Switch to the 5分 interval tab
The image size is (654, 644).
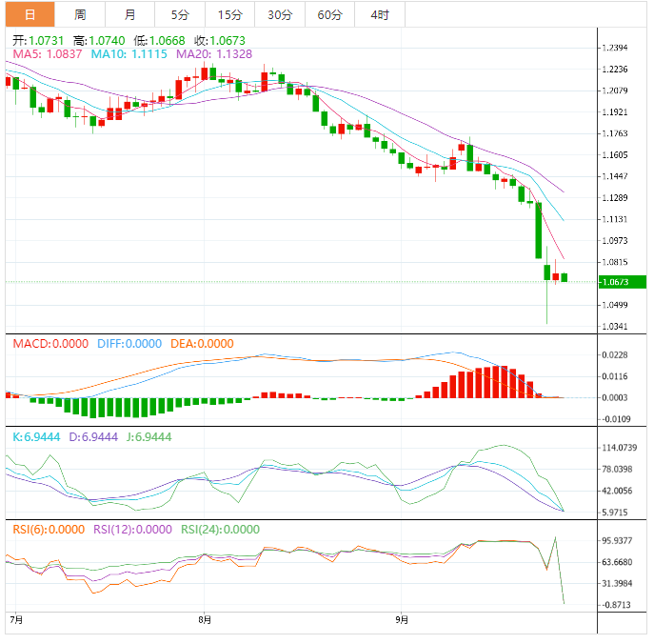180,14
